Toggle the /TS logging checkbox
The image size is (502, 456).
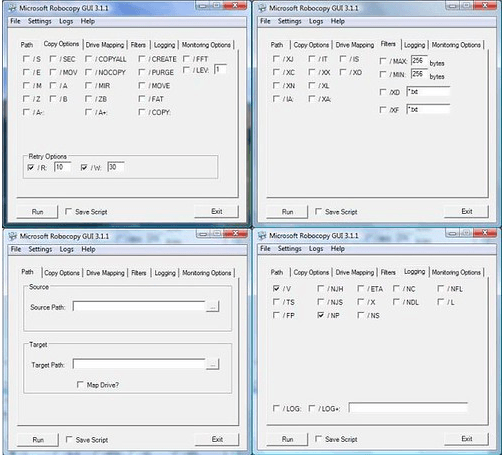(276, 302)
